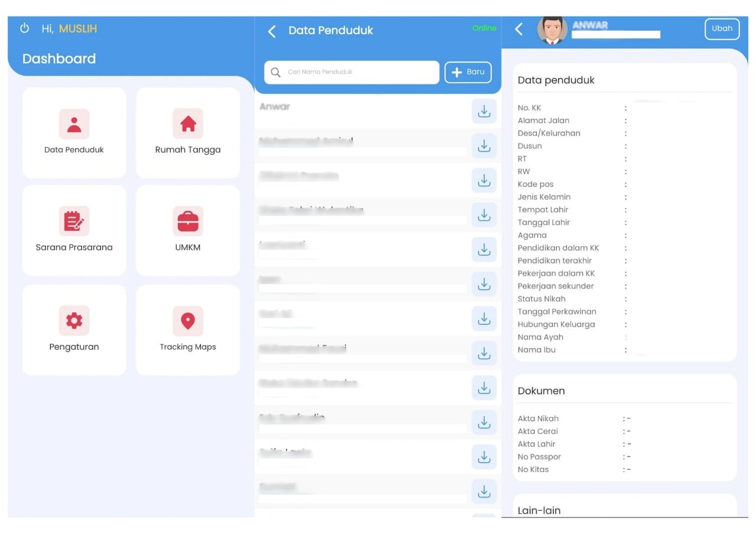Open Tracking Maps via the pin icon

[187, 321]
